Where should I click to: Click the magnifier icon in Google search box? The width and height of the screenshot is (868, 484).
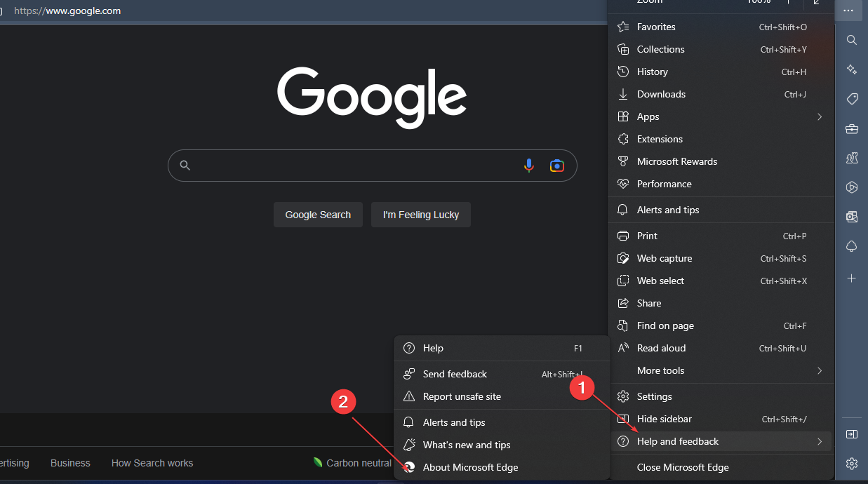pyautogui.click(x=185, y=166)
